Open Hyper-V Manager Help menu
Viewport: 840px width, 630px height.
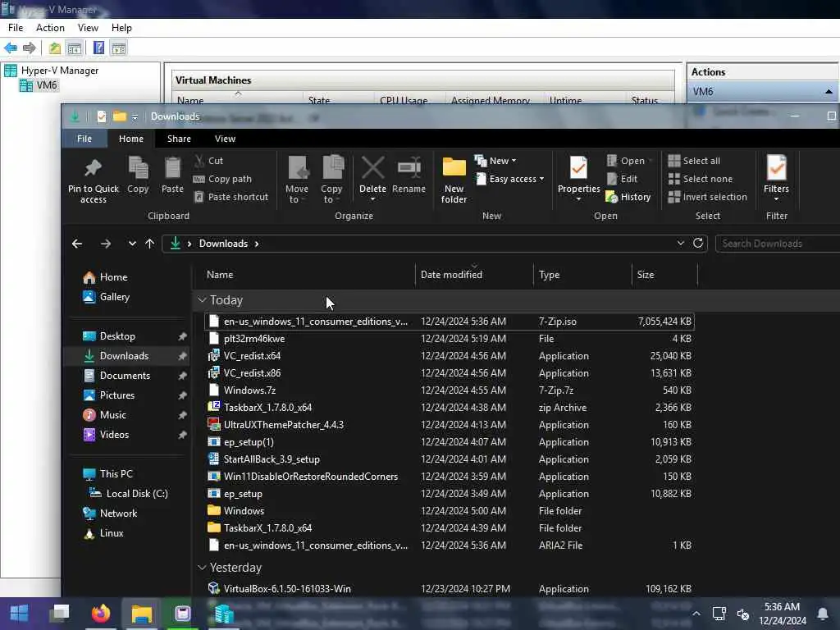pyautogui.click(x=121, y=28)
